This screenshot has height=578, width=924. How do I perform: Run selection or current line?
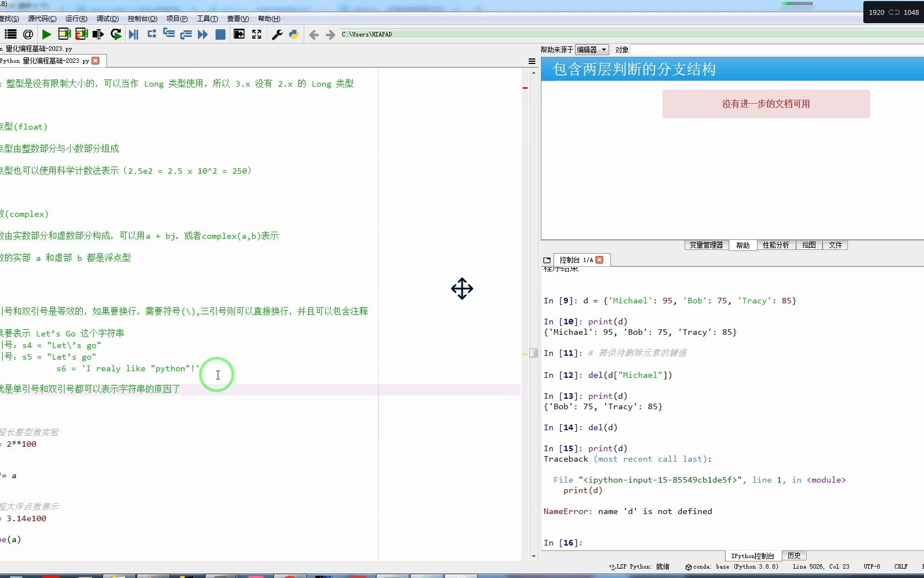(98, 34)
